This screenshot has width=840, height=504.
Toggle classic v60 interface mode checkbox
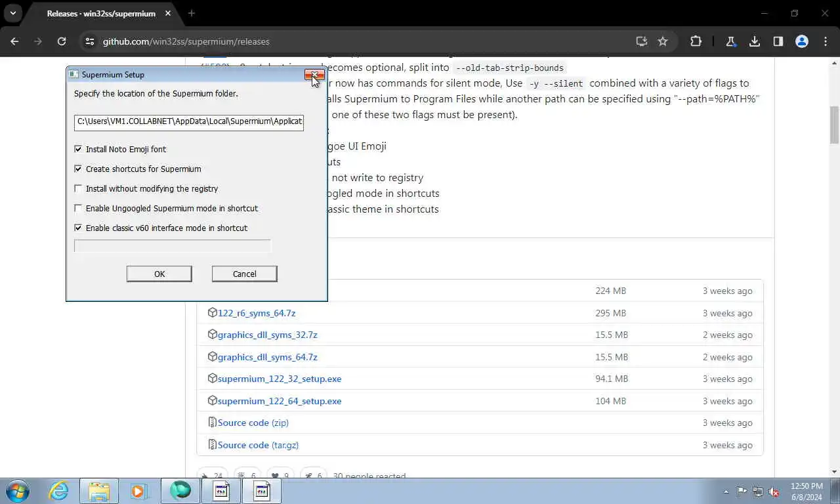tap(78, 228)
